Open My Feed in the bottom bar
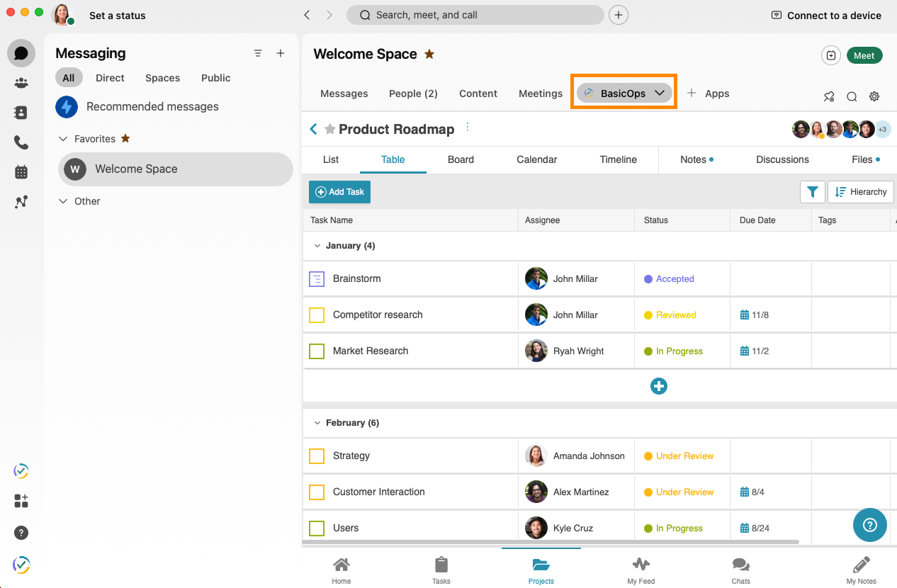 tap(641, 570)
